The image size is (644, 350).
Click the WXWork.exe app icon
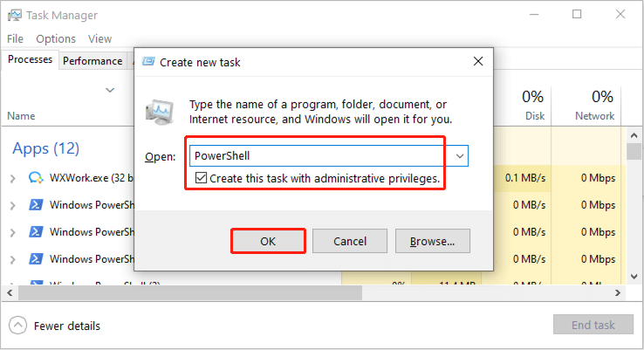pos(36,178)
